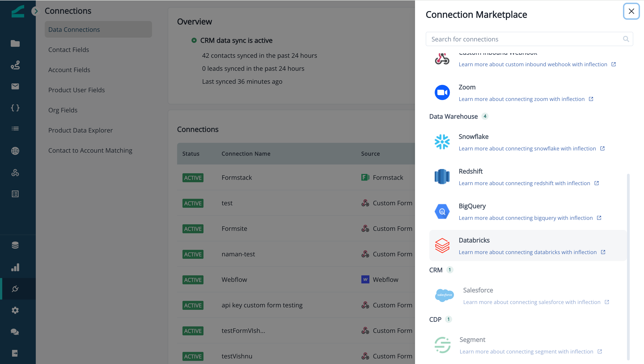The width and height of the screenshot is (644, 364).
Task: Click the BigQuery logo icon
Action: coord(442,212)
